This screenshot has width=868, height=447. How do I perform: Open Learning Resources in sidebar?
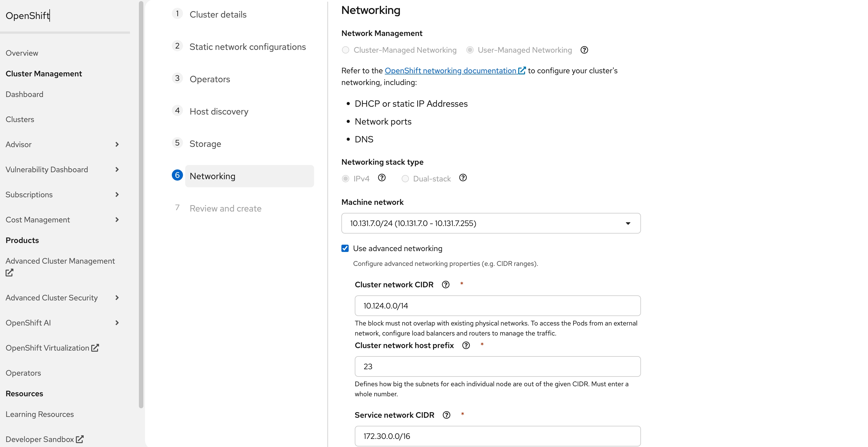pyautogui.click(x=40, y=414)
